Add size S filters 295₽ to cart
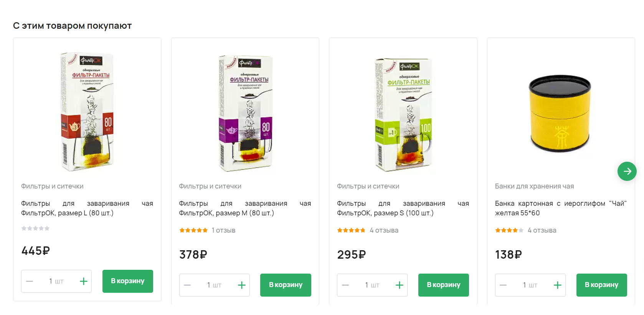Viewport: 644px width, 315px height. (x=444, y=285)
